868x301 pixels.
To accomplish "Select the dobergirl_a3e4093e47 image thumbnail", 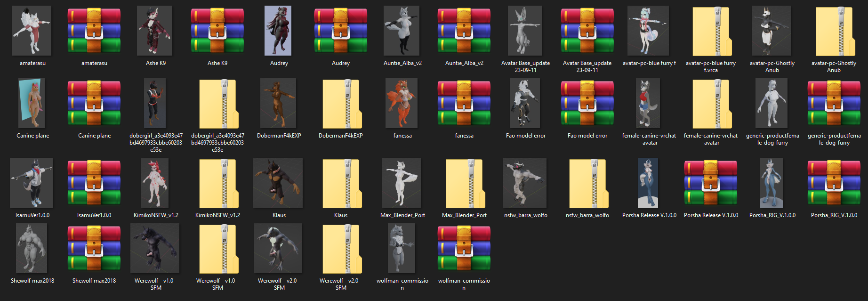I will coord(155,103).
